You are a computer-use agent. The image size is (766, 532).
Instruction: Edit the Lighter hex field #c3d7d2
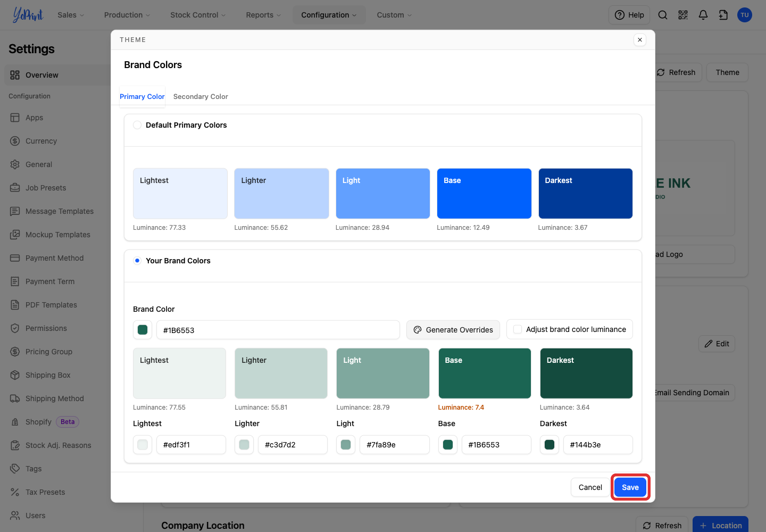(293, 445)
